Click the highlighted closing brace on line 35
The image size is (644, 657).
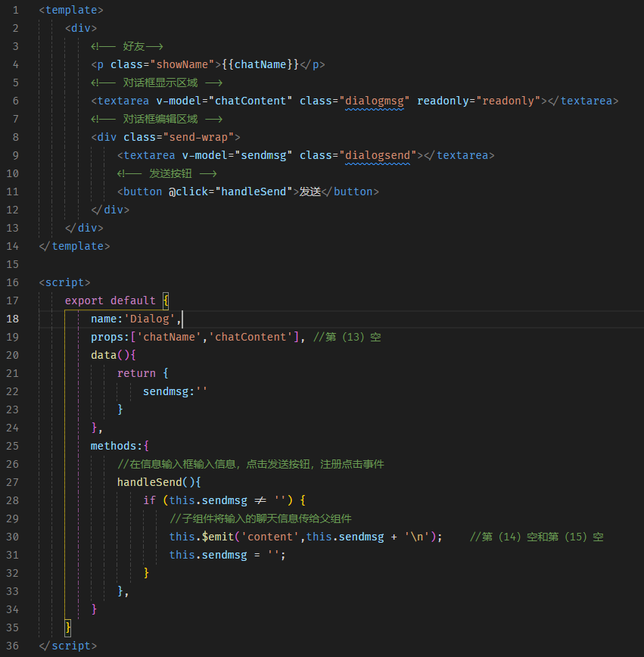68,627
